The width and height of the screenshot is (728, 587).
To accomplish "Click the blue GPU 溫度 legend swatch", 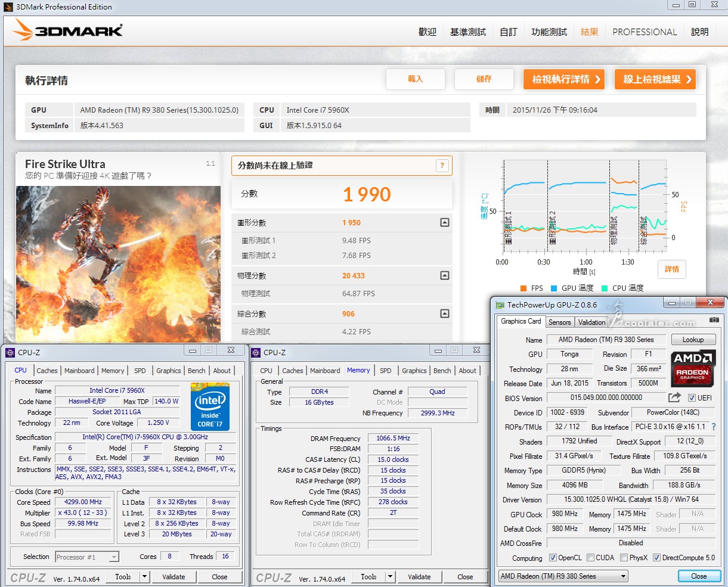I will click(554, 288).
